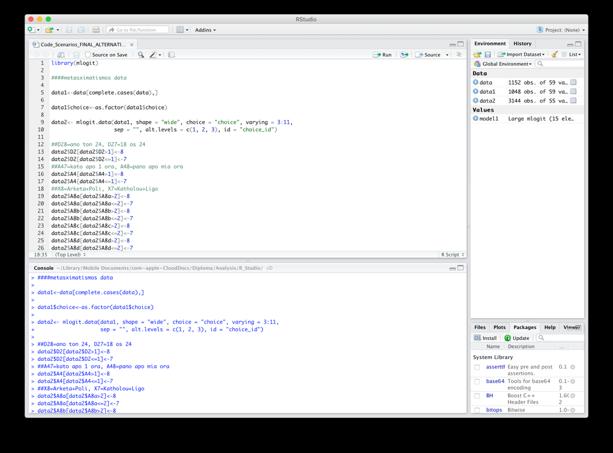Viewport: 613px width, 453px height.
Task: Open the Source button dropdown arrow
Action: pos(447,55)
